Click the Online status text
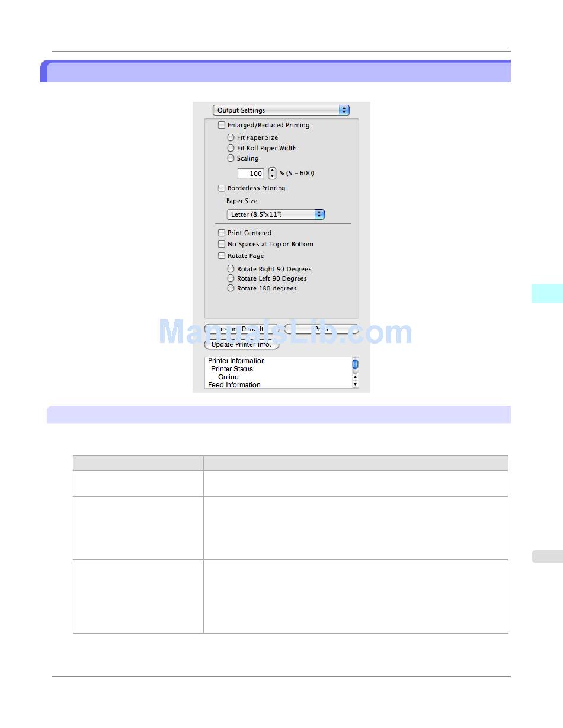This screenshot has height=728, width=563. (x=228, y=377)
